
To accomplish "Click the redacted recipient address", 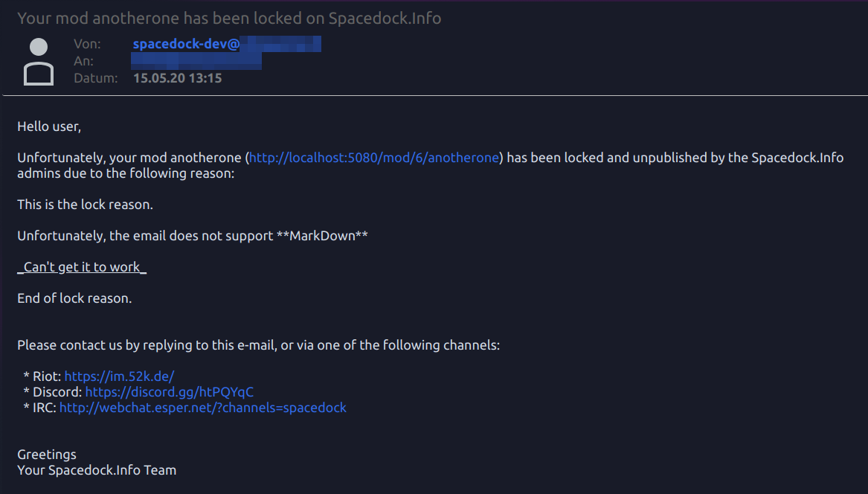I will pos(197,61).
